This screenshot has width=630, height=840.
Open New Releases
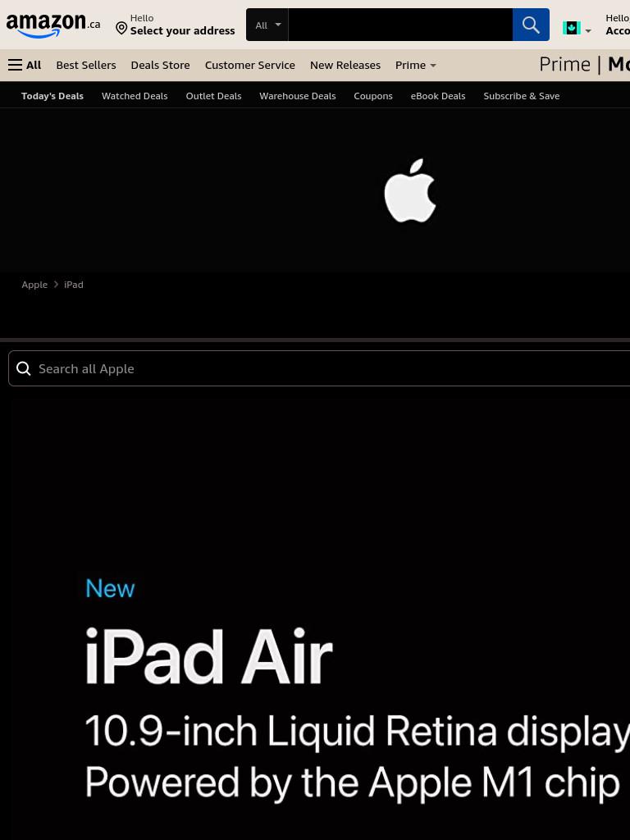tap(345, 65)
